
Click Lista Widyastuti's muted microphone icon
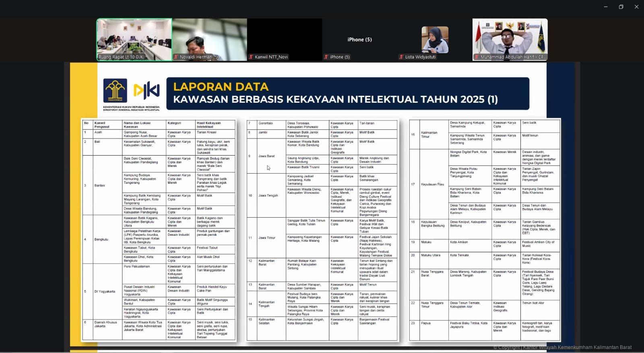[401, 57]
